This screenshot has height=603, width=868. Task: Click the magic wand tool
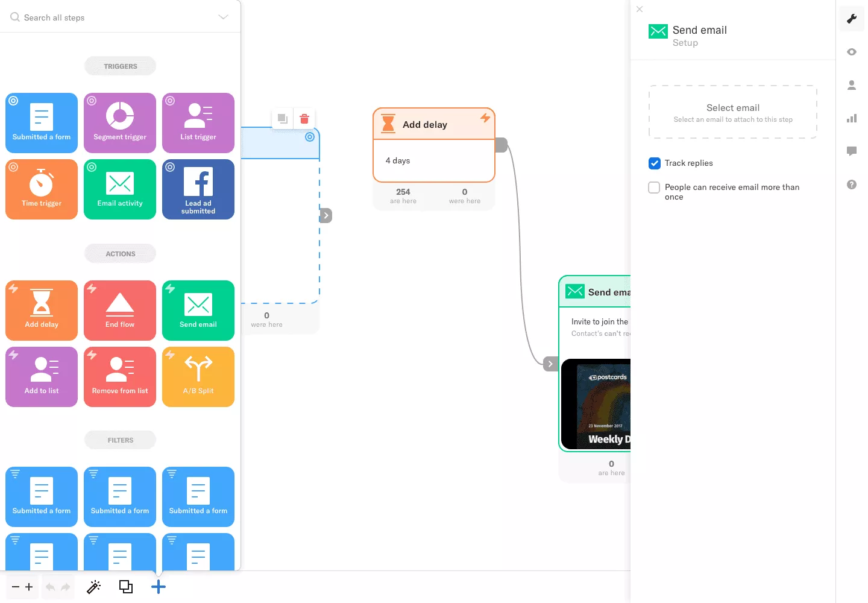94,587
